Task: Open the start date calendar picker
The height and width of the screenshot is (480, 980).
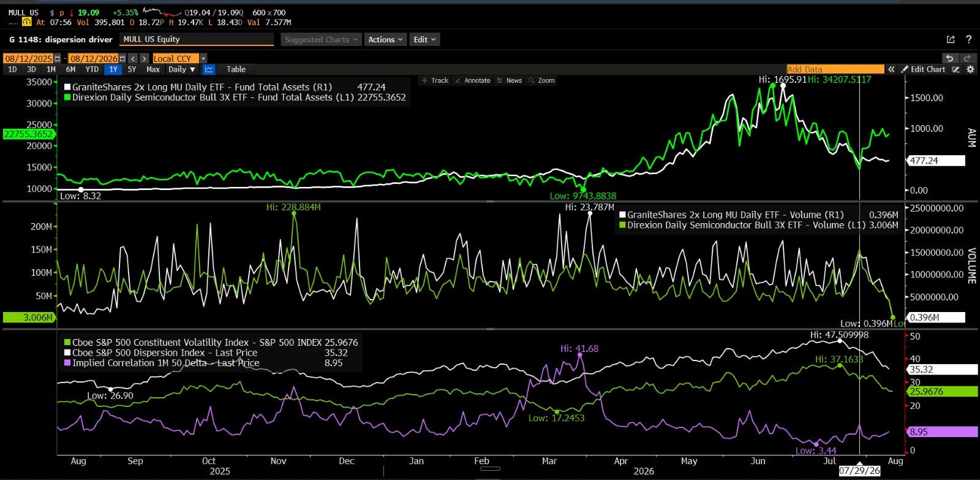Action: [58, 58]
